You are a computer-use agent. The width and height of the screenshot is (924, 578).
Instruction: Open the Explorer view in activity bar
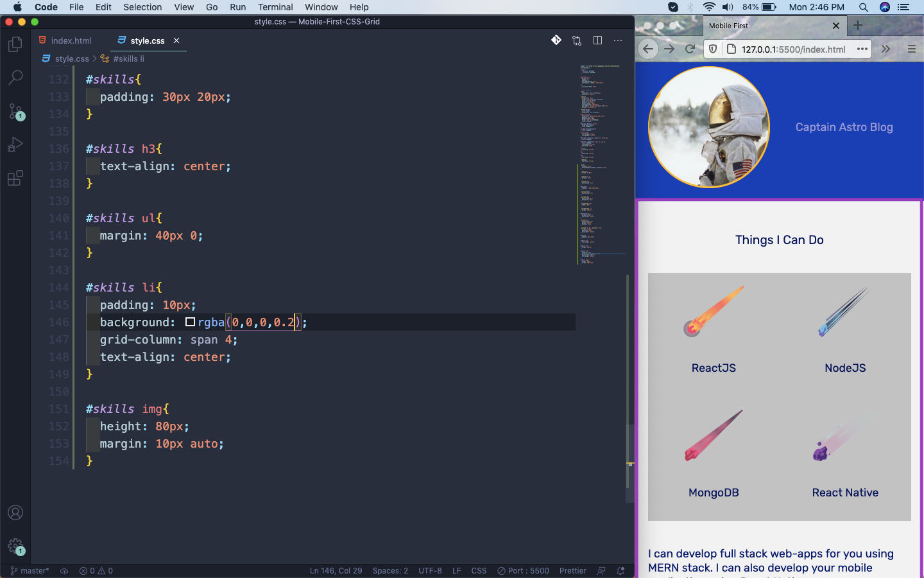[x=15, y=44]
